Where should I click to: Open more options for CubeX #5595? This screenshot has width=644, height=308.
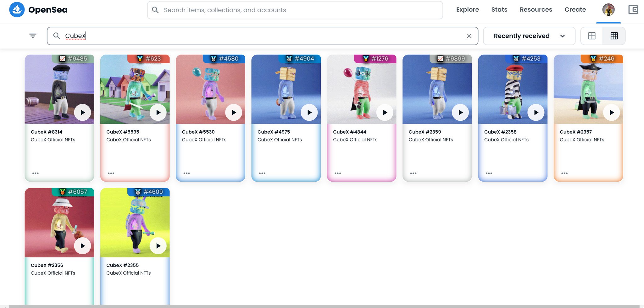(x=111, y=173)
